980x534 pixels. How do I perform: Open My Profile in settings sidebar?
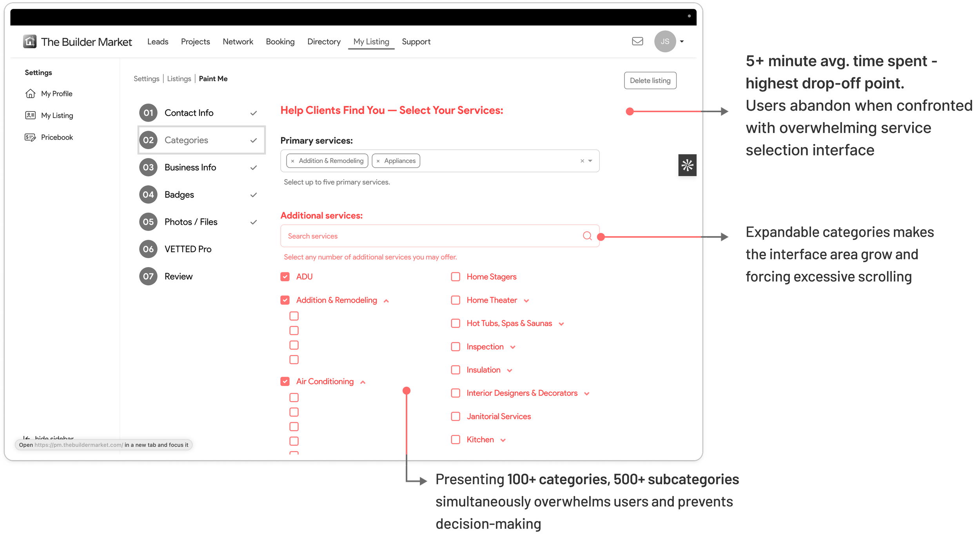point(56,94)
